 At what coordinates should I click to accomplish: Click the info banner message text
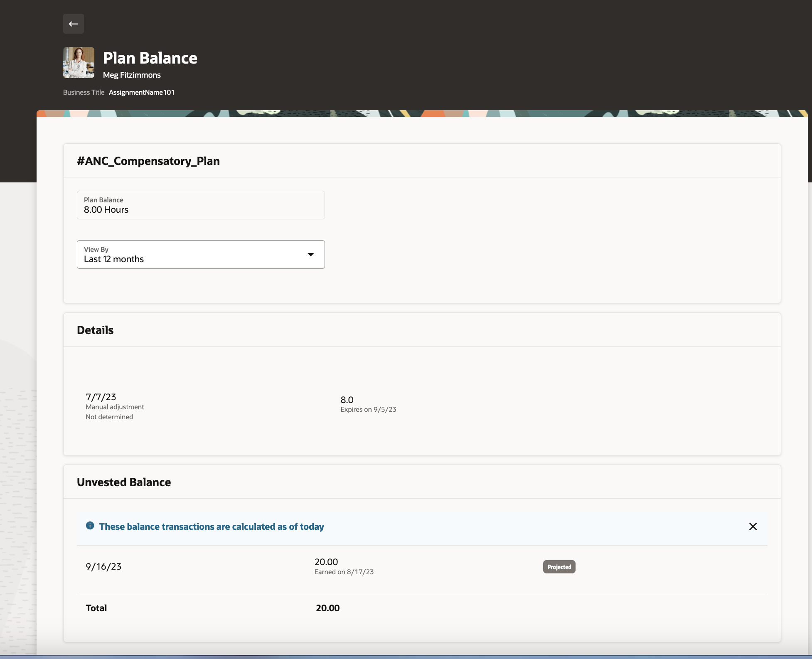coord(212,527)
